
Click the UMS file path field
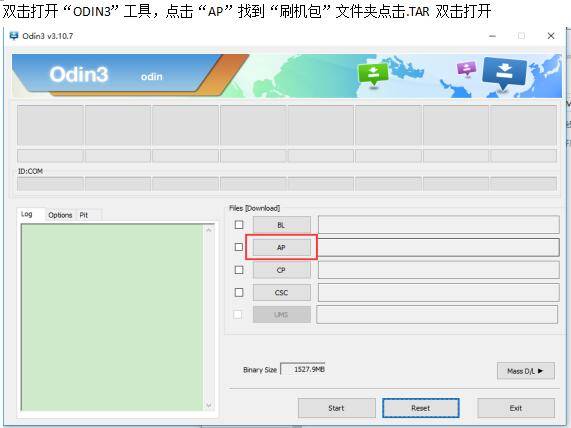(437, 314)
